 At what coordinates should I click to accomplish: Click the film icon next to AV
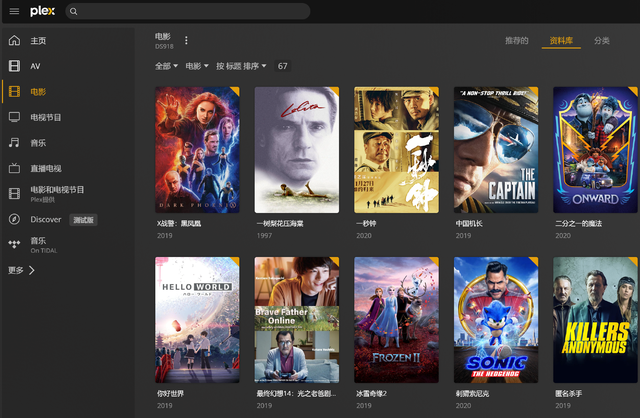click(14, 66)
